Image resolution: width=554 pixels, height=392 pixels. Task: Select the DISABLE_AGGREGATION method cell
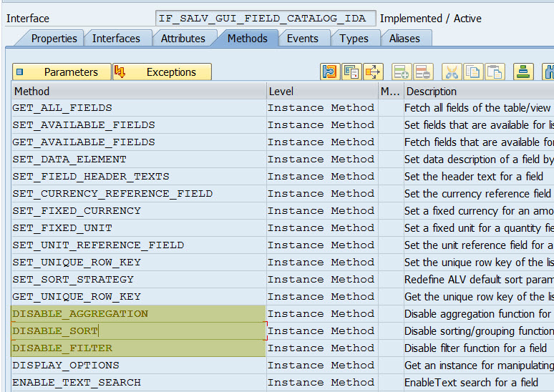coord(139,313)
